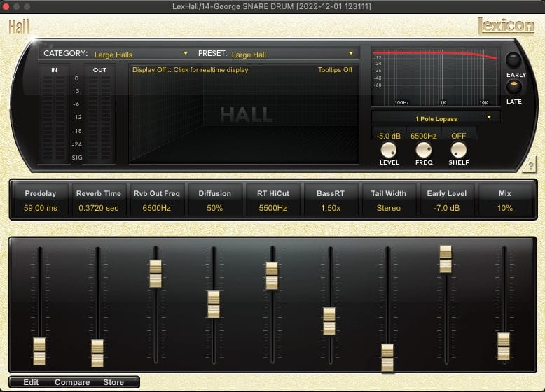This screenshot has height=392, width=545.
Task: Click the Store button
Action: (x=113, y=382)
